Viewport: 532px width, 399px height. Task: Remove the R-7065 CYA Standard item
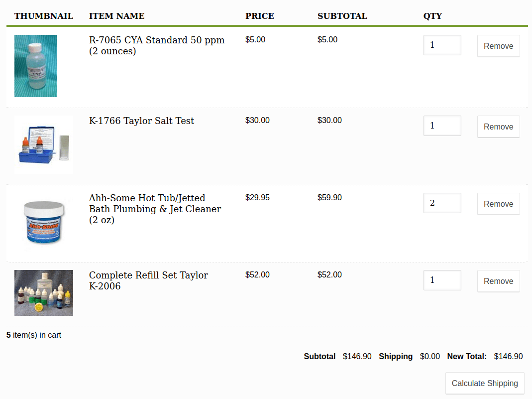click(x=499, y=46)
